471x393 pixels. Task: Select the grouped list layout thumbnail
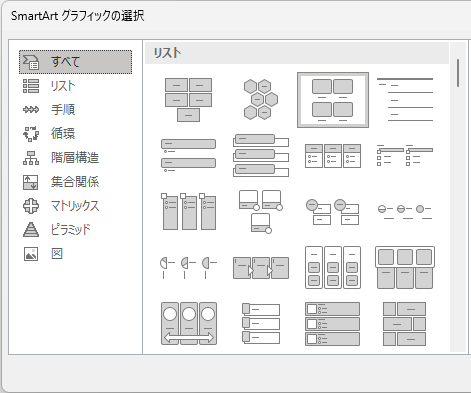(333, 267)
